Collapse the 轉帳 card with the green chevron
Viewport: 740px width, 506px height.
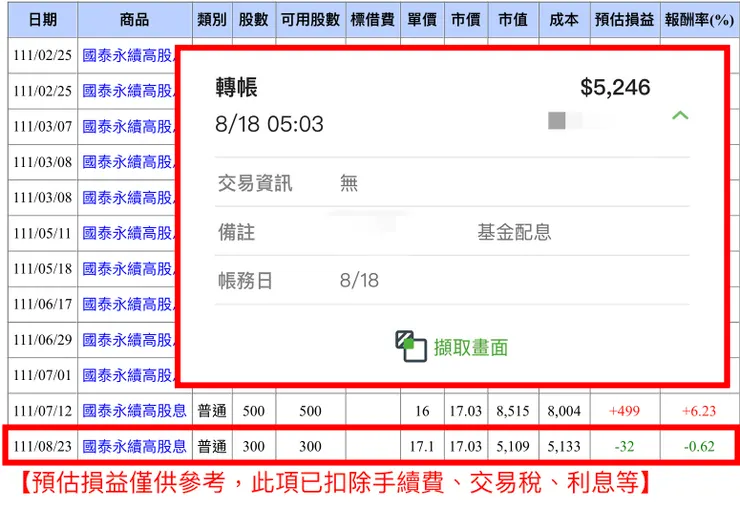[680, 115]
